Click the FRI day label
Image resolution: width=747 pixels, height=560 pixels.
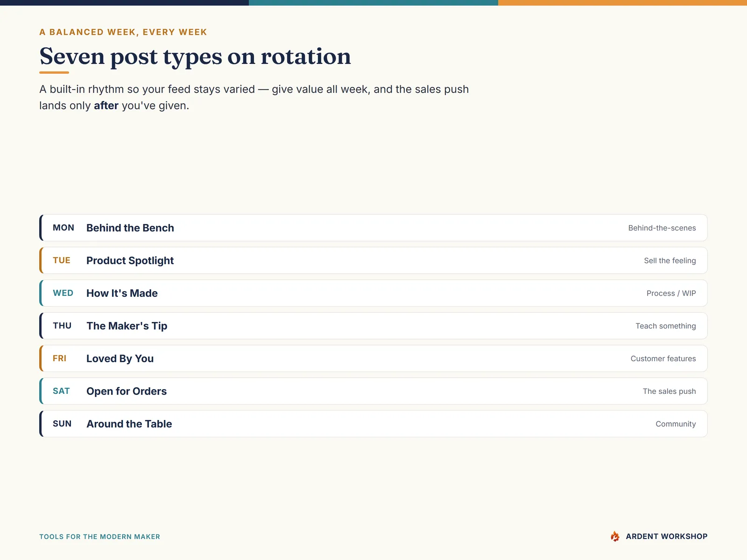pyautogui.click(x=60, y=358)
